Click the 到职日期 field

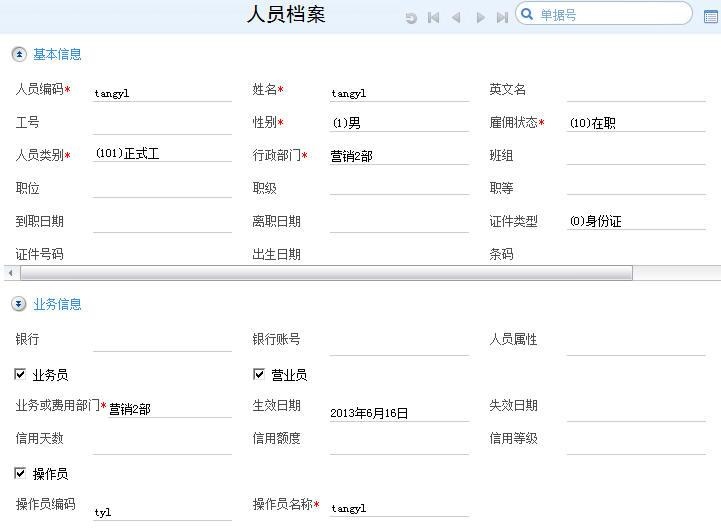[162, 224]
